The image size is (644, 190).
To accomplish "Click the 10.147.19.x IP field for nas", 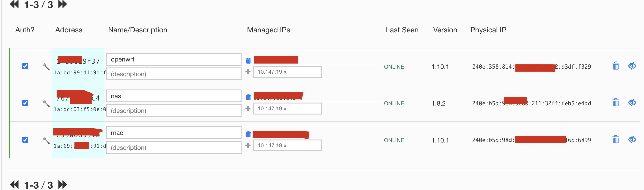I will (287, 109).
